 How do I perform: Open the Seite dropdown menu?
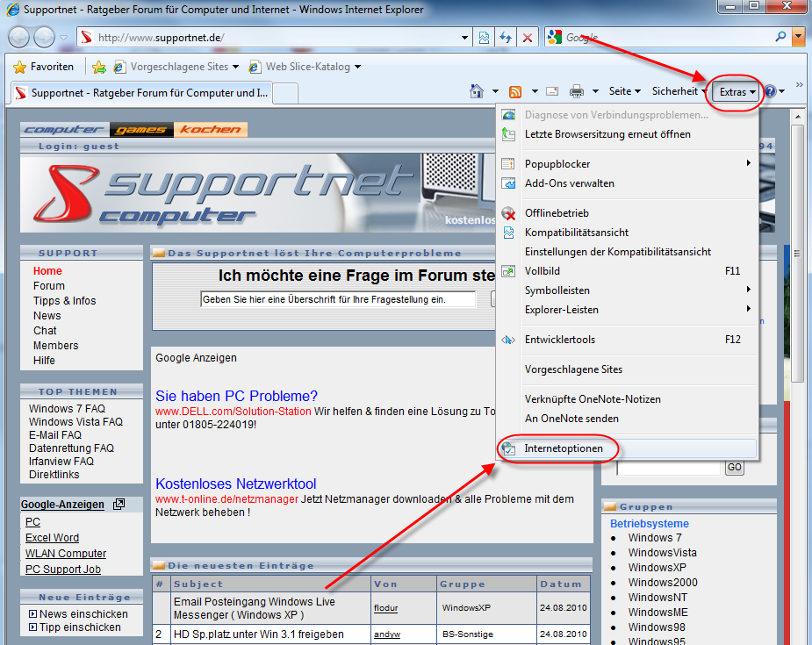coord(624,91)
